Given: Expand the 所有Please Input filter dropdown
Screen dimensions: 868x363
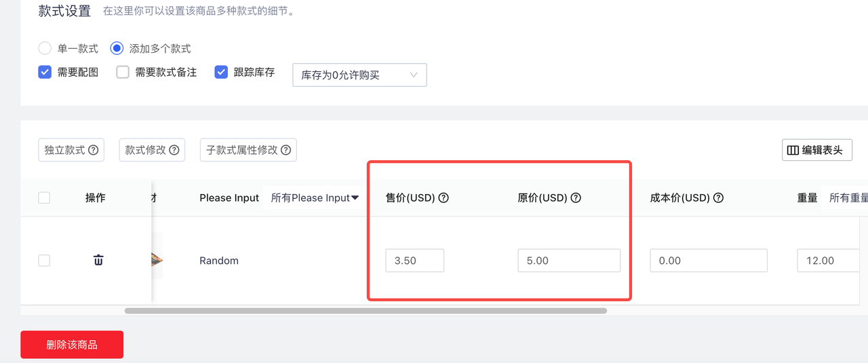Looking at the screenshot, I should pyautogui.click(x=315, y=198).
